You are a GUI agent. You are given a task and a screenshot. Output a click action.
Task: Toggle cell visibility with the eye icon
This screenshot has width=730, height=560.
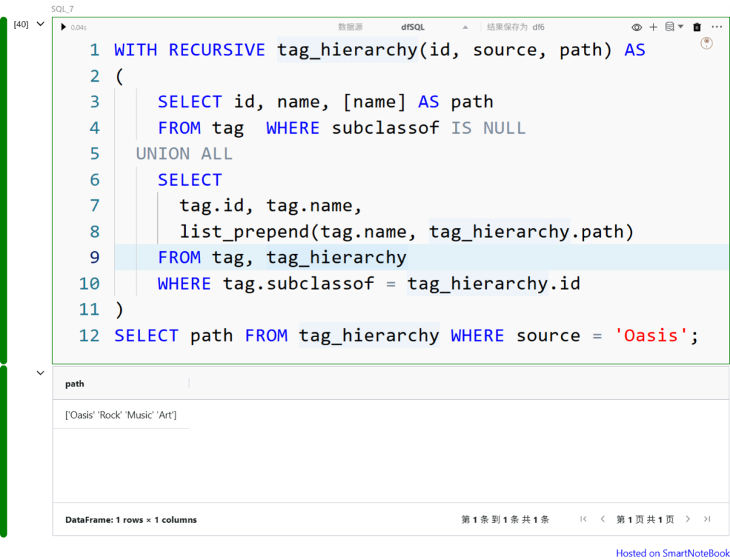coord(637,27)
